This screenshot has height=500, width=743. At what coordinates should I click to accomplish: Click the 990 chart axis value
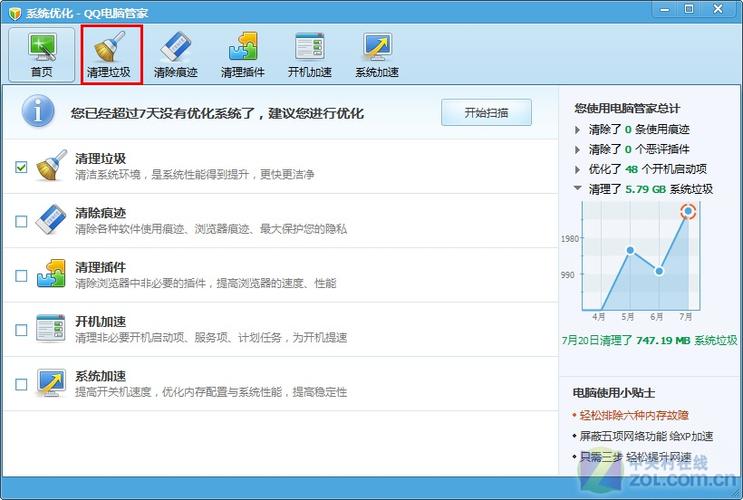tap(568, 275)
